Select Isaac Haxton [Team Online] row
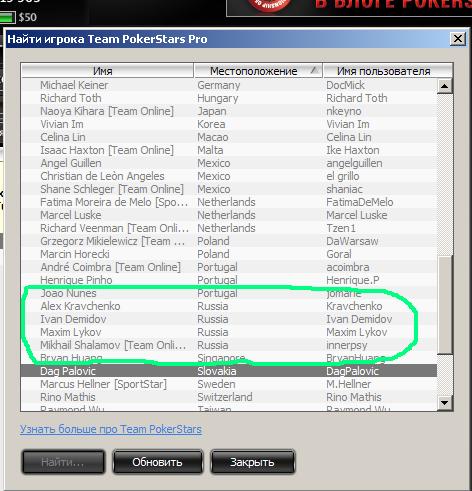Viewport: 472px width, 491px height. 229,150
